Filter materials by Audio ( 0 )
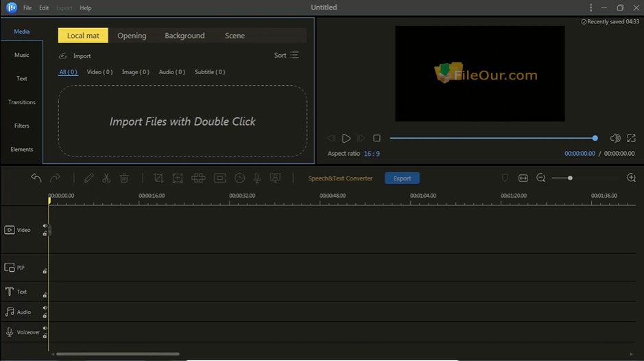 [172, 72]
